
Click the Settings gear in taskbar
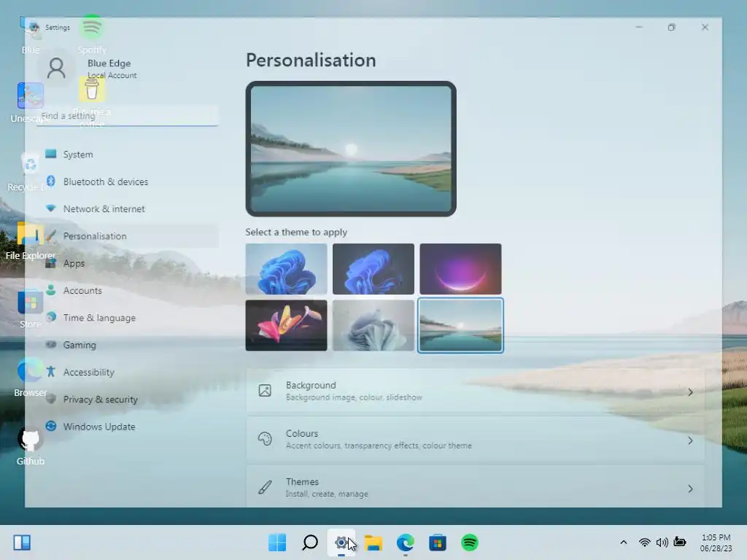(341, 542)
